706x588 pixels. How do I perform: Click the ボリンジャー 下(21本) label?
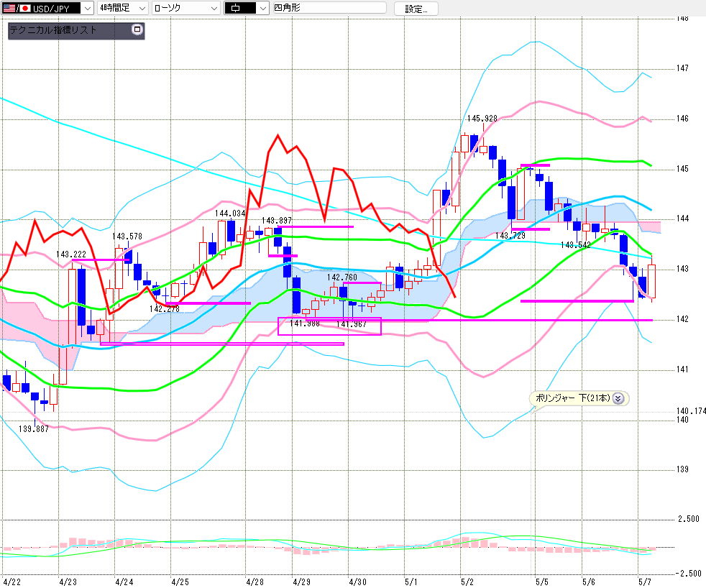(573, 398)
